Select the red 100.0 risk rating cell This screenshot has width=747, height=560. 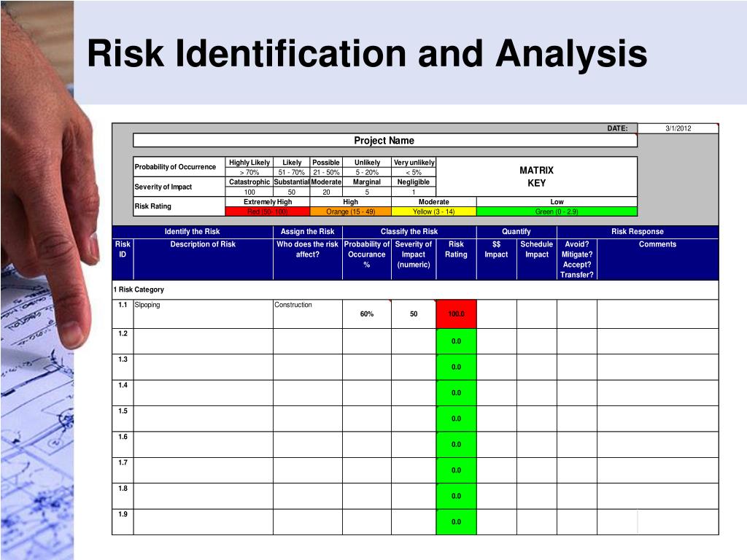[x=457, y=314]
